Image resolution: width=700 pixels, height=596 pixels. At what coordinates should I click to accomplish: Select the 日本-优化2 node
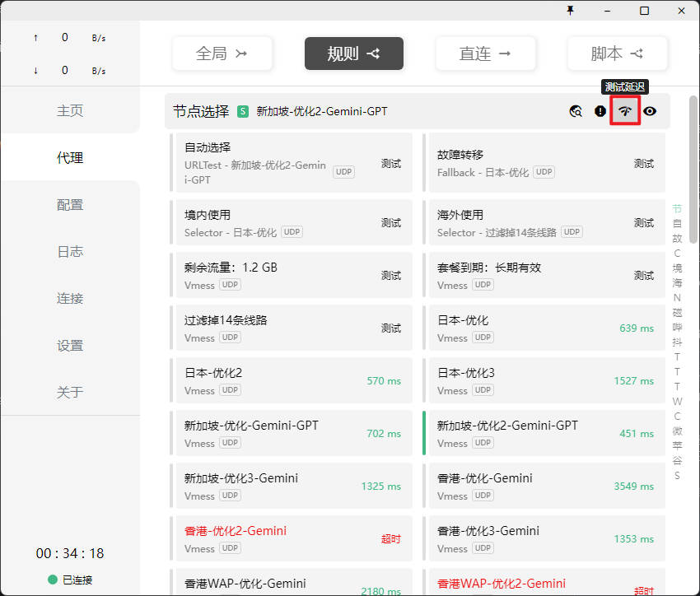coord(291,380)
